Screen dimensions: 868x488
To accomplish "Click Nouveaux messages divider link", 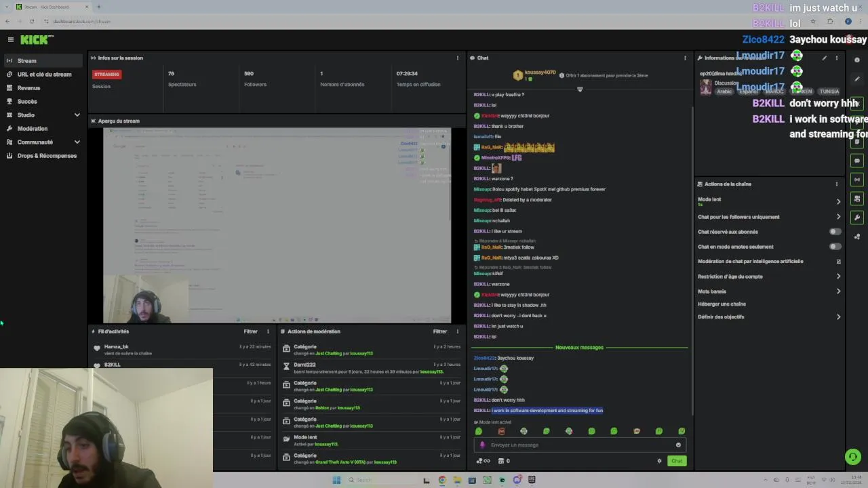I will point(579,348).
